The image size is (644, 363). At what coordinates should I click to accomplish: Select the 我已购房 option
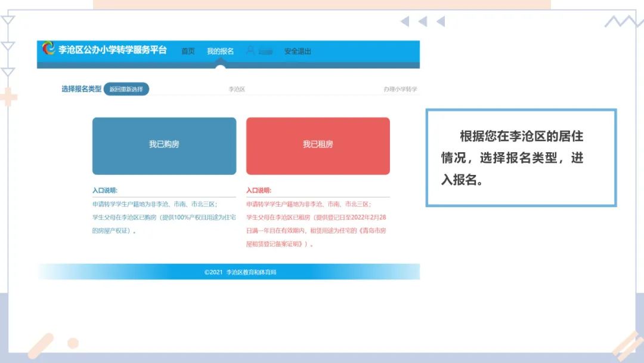coord(164,145)
